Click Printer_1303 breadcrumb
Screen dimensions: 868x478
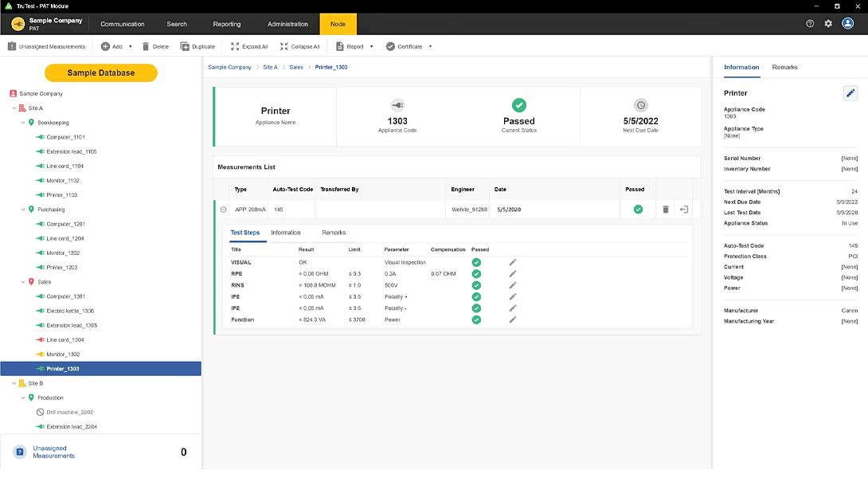tap(331, 67)
